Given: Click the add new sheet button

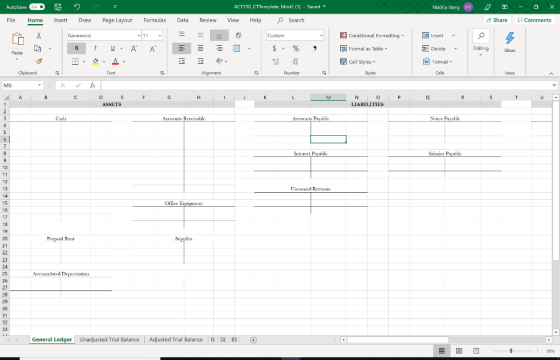Looking at the screenshot, I should coord(253,340).
